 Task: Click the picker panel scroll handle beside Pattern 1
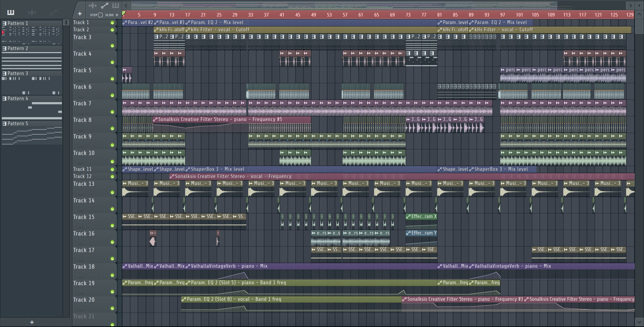pyautogui.click(x=66, y=23)
